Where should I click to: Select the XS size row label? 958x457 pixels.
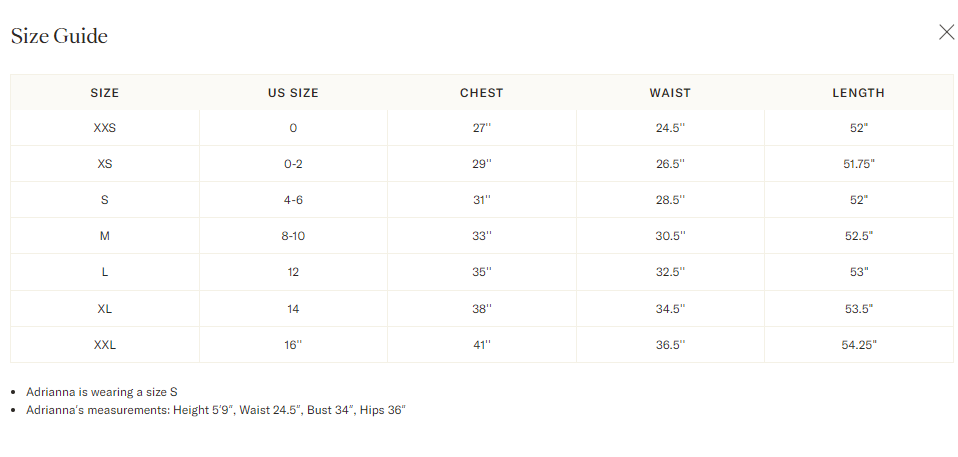105,164
